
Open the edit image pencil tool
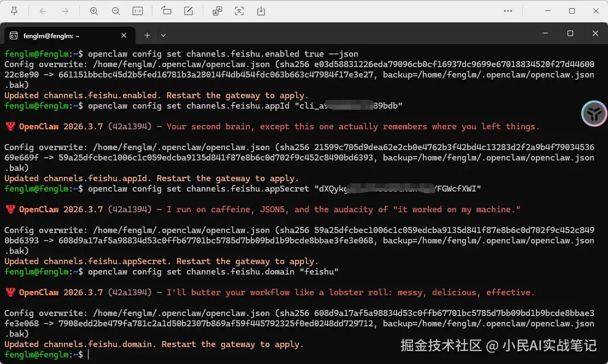(188, 11)
